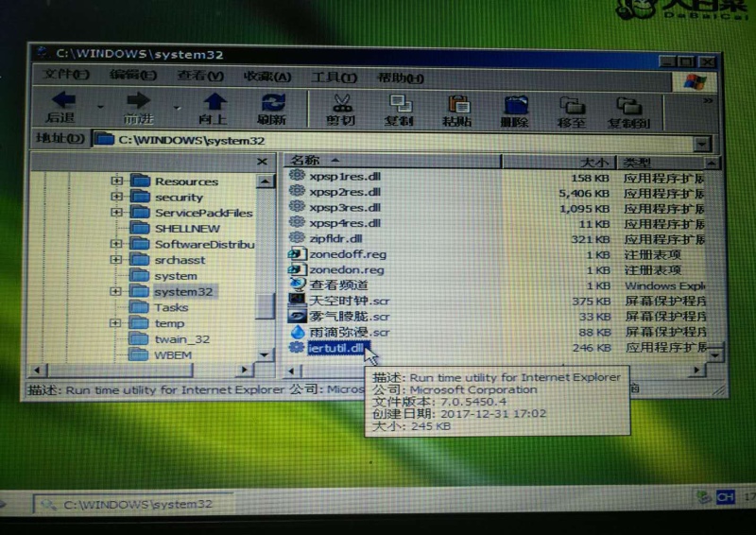Open dropdown arrow beside 前进 button
Screen dimensions: 756x535
(177, 107)
